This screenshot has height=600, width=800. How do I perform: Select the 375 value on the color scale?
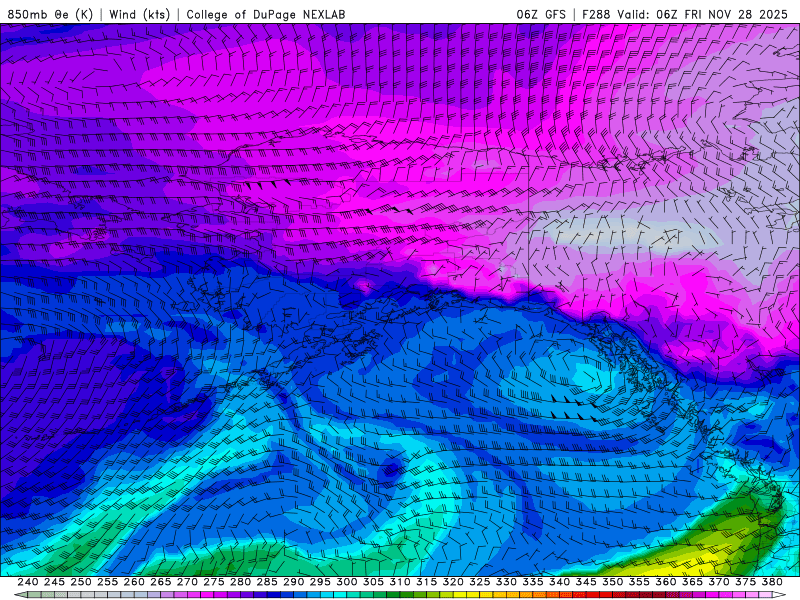tap(745, 582)
